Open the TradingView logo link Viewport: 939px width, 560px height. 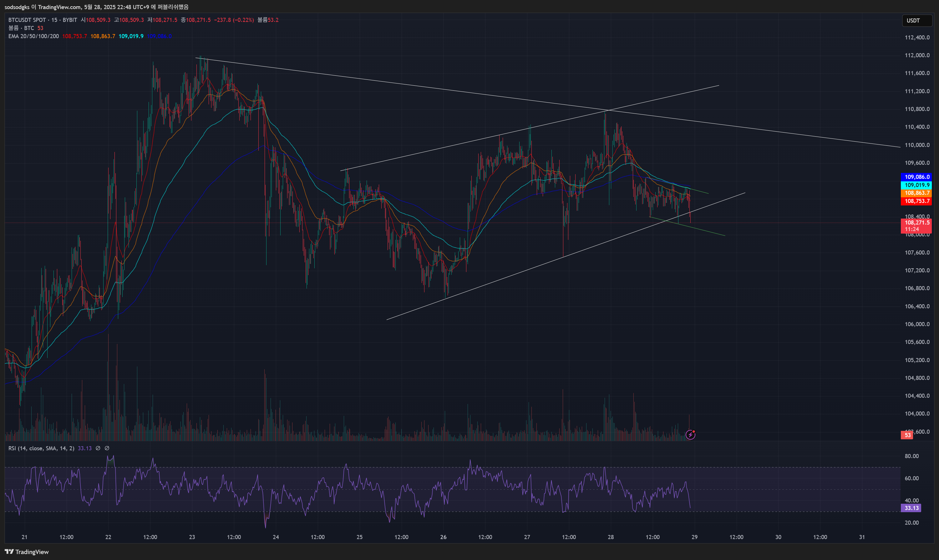pyautogui.click(x=26, y=552)
